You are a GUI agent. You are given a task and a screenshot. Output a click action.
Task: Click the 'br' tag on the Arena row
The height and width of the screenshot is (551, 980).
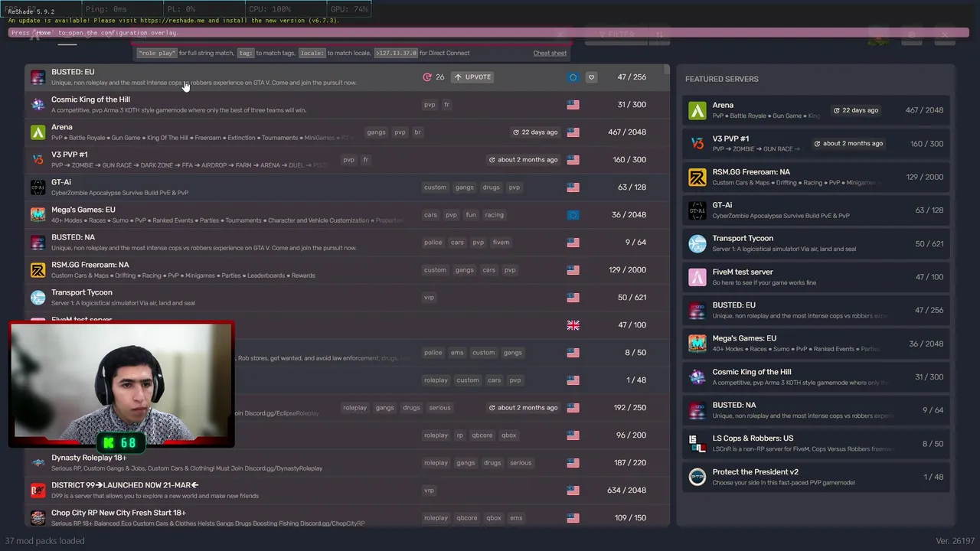[417, 132]
